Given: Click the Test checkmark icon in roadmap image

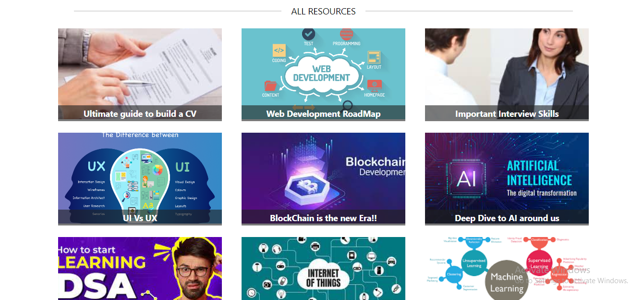Looking at the screenshot, I should [x=308, y=34].
